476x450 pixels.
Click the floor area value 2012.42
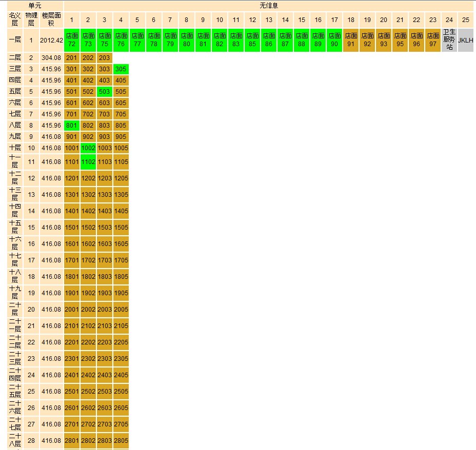tap(51, 40)
